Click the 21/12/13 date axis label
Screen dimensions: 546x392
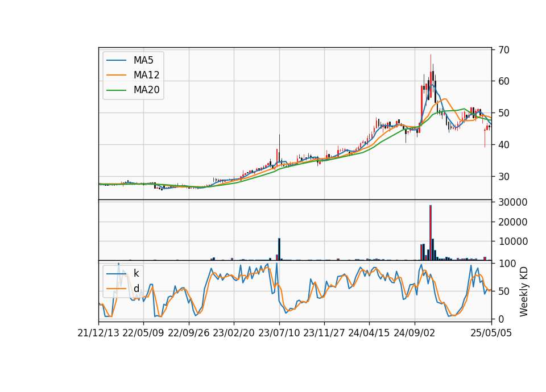point(98,333)
